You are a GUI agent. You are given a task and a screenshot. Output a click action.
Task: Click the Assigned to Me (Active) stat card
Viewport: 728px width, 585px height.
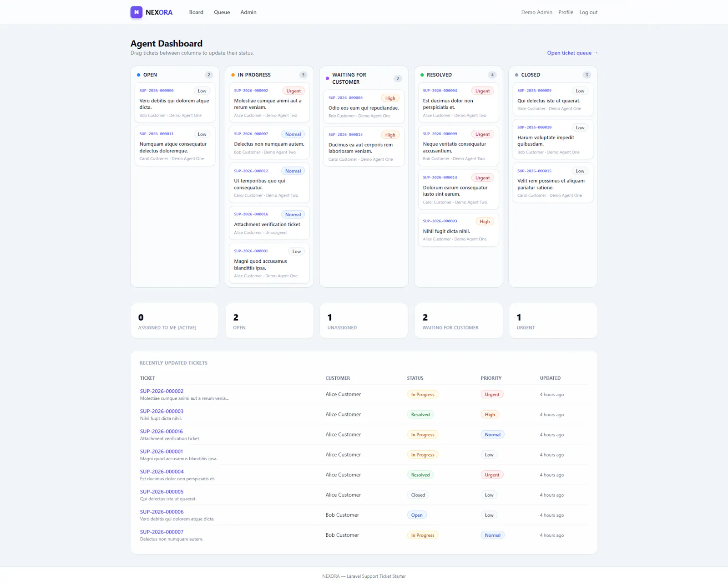coord(175,321)
